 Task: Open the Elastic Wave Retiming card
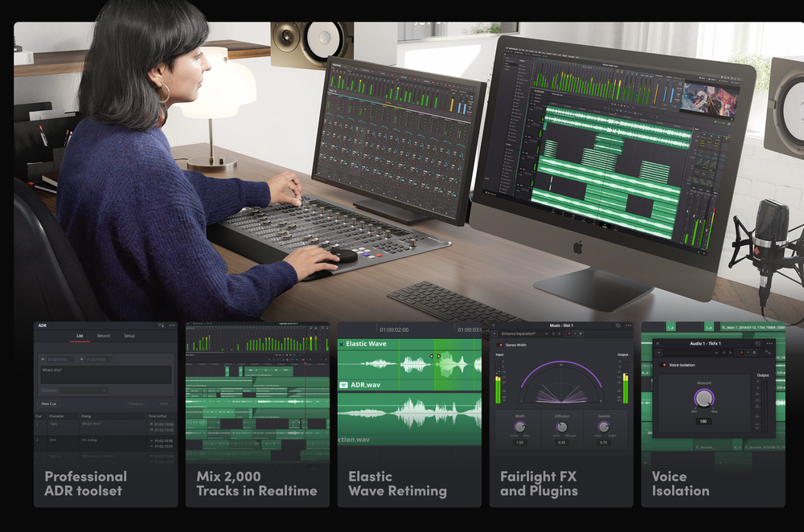coord(409,415)
